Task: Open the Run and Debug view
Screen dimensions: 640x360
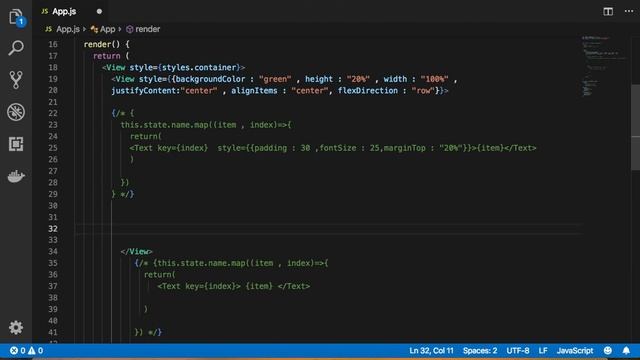Action: point(16,112)
